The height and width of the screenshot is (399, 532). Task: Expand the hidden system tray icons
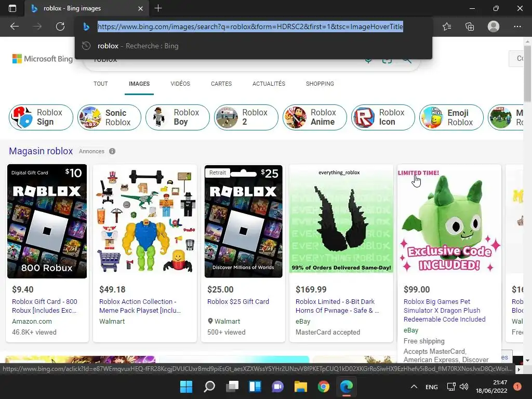pyautogui.click(x=414, y=387)
